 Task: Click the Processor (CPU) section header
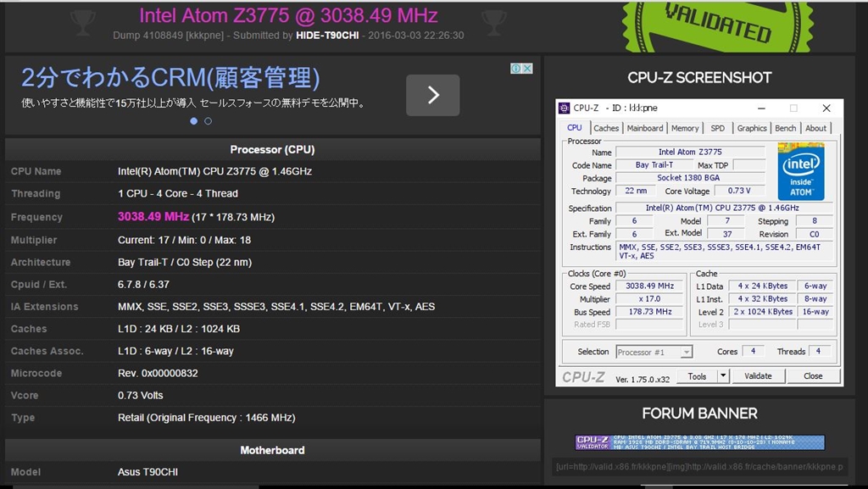point(272,150)
